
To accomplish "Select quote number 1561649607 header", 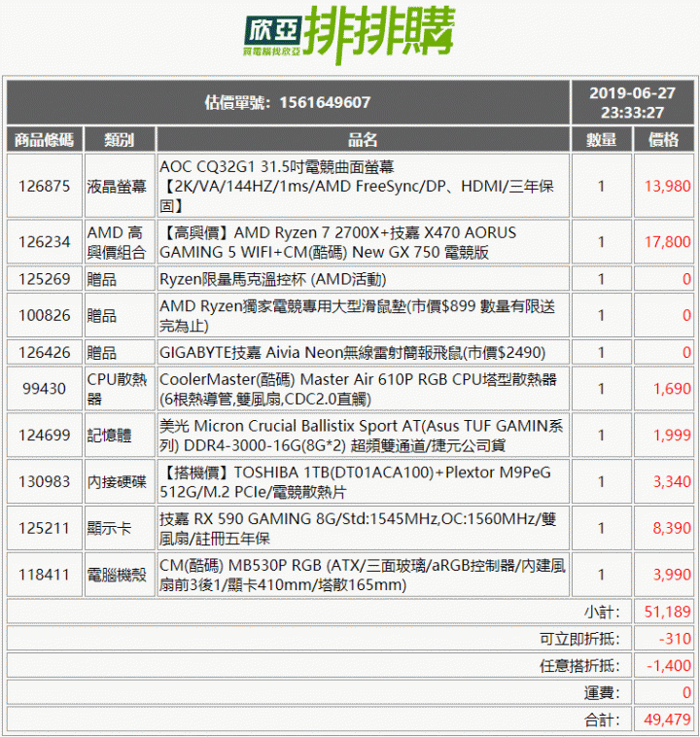I will (x=288, y=102).
